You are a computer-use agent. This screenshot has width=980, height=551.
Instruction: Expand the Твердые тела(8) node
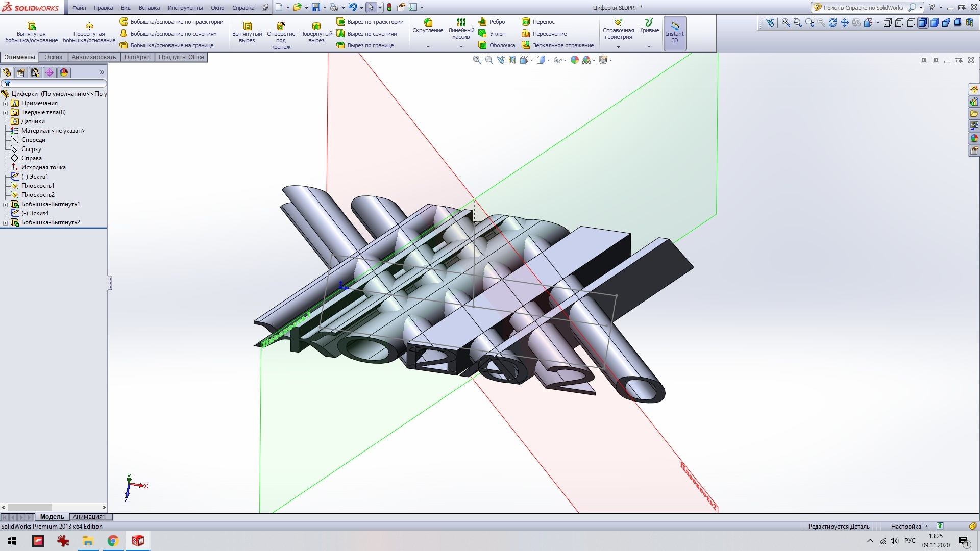pyautogui.click(x=6, y=112)
